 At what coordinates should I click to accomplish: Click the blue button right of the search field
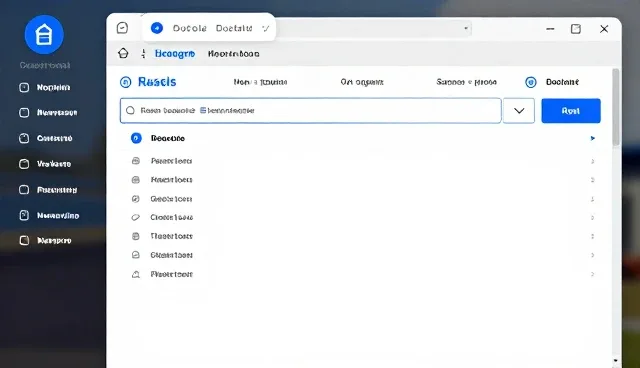pyautogui.click(x=571, y=111)
